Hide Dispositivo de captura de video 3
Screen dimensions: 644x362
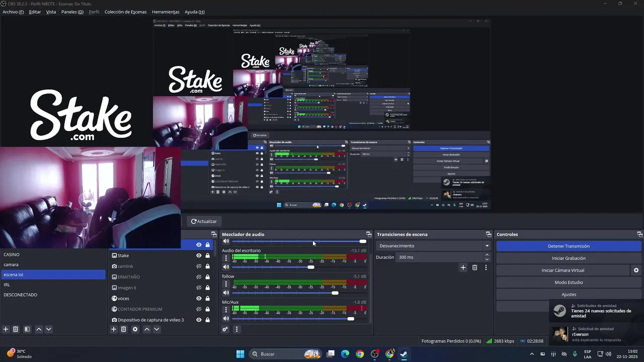[199, 320]
